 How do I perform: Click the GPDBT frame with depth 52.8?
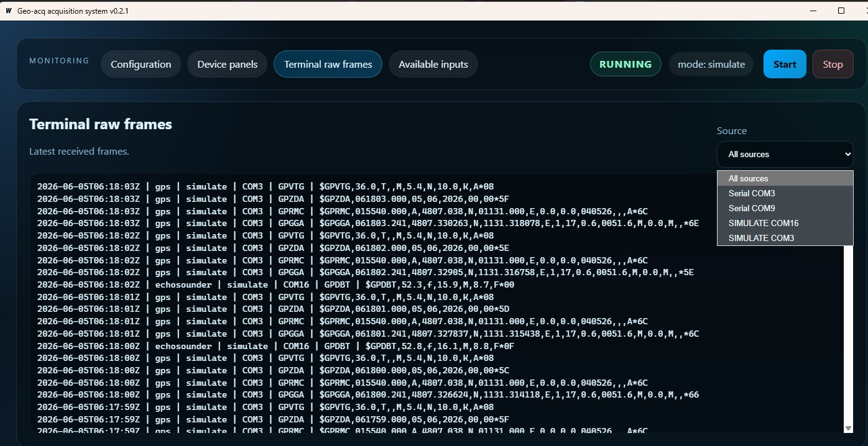(275, 346)
